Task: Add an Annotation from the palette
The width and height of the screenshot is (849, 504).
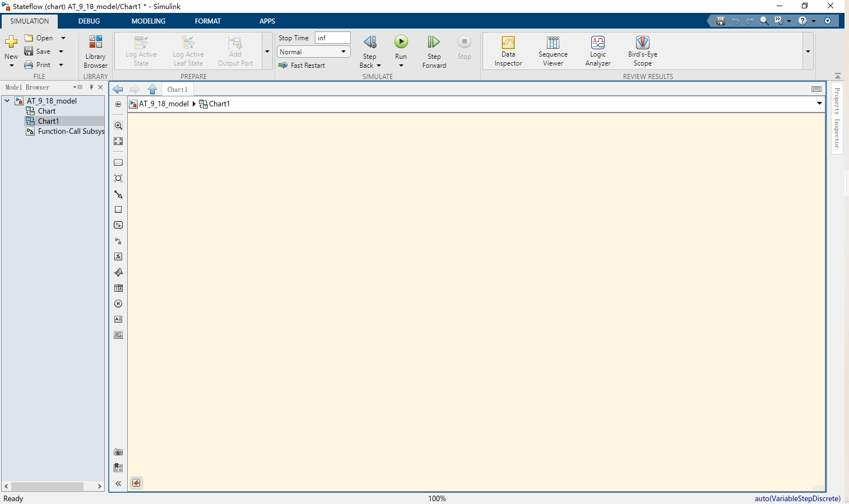Action: [118, 319]
